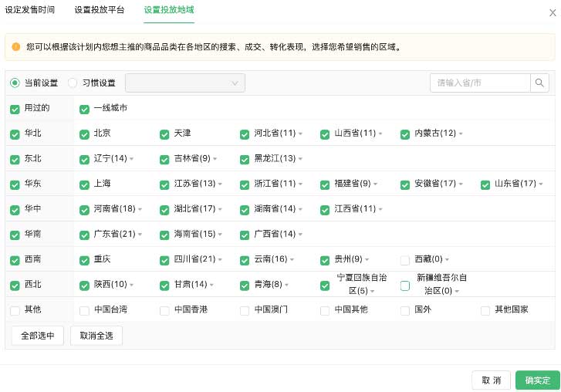Expand the 浙江省(11) city list arrow
The width and height of the screenshot is (561, 392).
(300, 184)
